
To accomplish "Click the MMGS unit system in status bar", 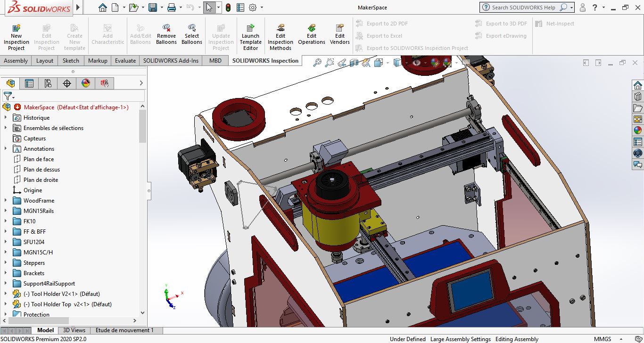I will point(603,339).
